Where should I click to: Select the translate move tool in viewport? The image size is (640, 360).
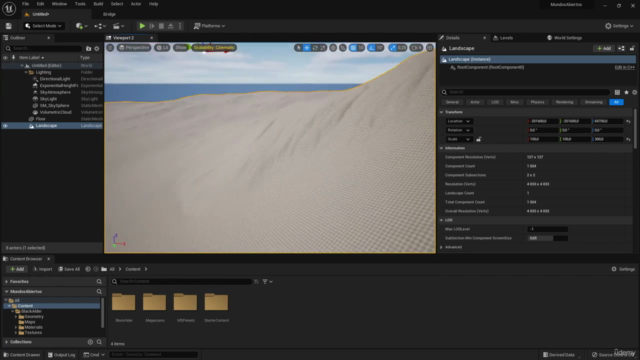[x=307, y=48]
